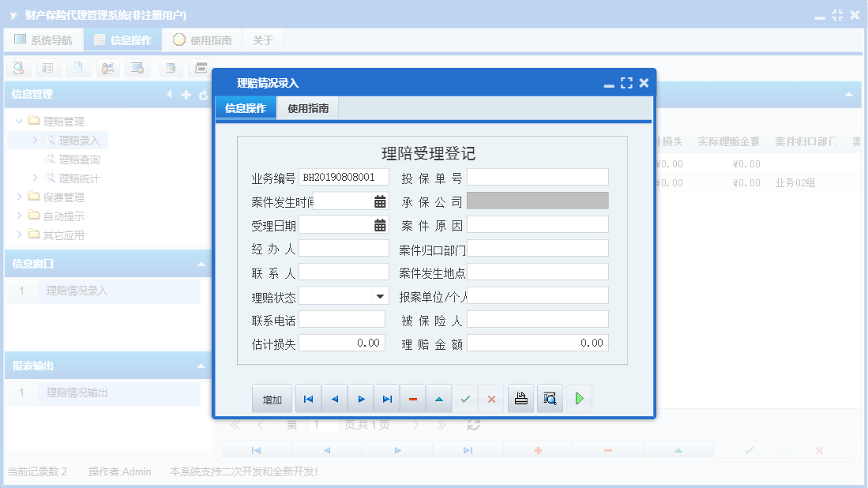Screen dimensions: 868x488
Task: Click the new document icon in top toolbar
Action: 77,68
